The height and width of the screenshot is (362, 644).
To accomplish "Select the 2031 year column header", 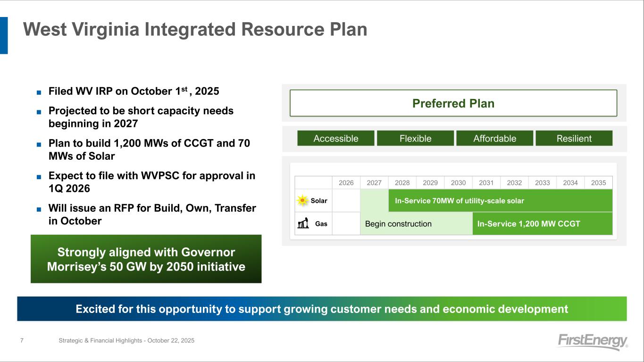I will click(x=486, y=183).
